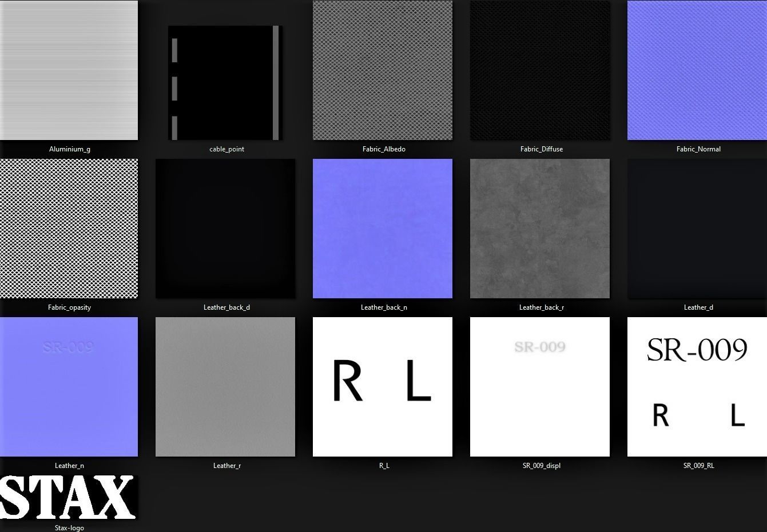Click the Leather_d dark texture thumbnail

697,229
